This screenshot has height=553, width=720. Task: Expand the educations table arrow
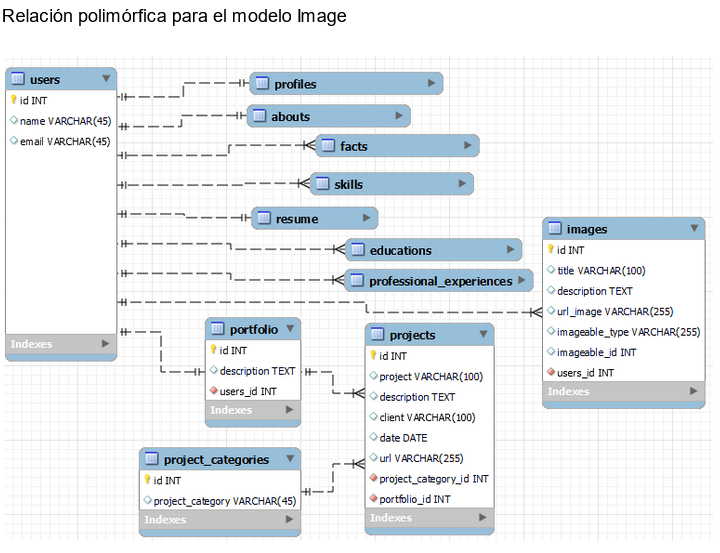point(510,250)
